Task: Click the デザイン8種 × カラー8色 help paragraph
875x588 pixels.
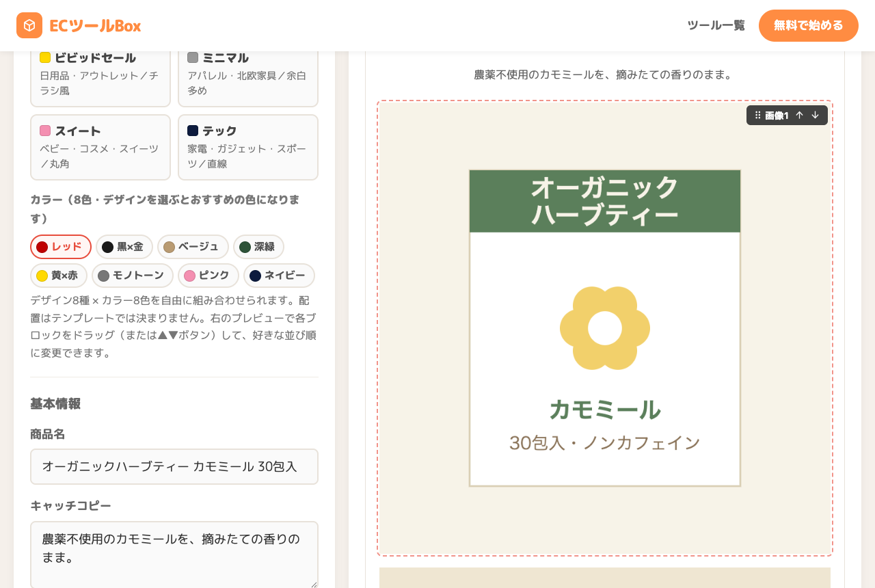Action: click(x=174, y=327)
